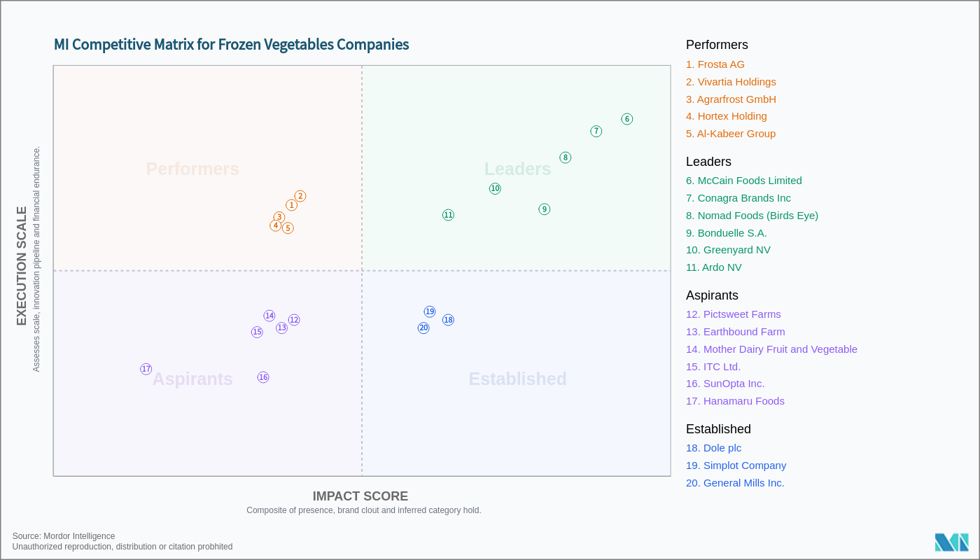This screenshot has width=980, height=560.
Task: Click the Performers quadrant watermark label
Action: click(x=192, y=169)
